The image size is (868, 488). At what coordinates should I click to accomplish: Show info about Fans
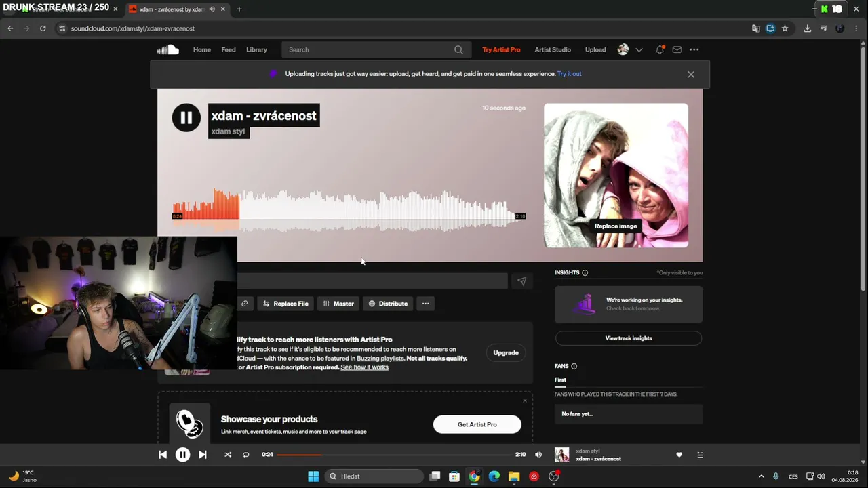click(x=574, y=366)
